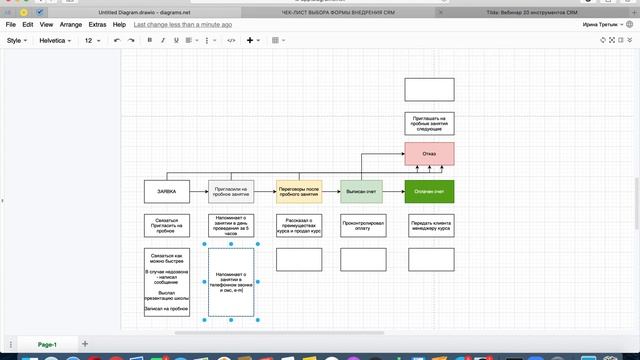The height and width of the screenshot is (360, 640).
Task: Select the empty box under 'Передать клиента'
Action: [431, 260]
